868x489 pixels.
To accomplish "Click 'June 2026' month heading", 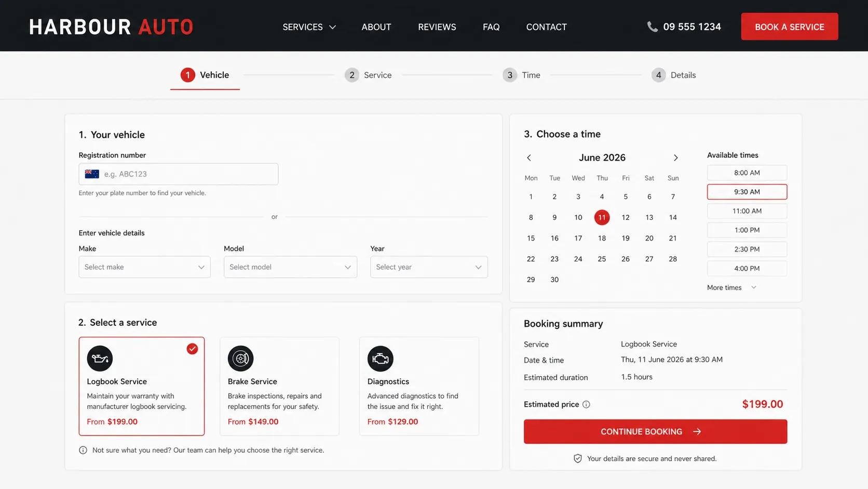I will (x=602, y=157).
